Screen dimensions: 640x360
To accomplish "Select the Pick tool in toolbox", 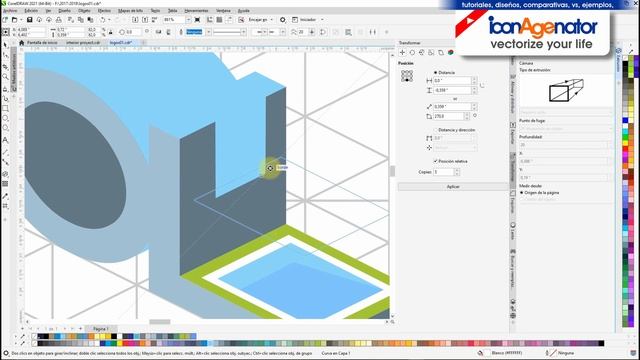I will (x=5, y=45).
